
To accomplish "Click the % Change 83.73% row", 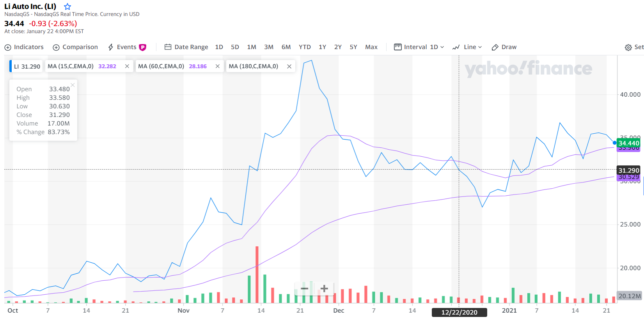I will pyautogui.click(x=43, y=132).
